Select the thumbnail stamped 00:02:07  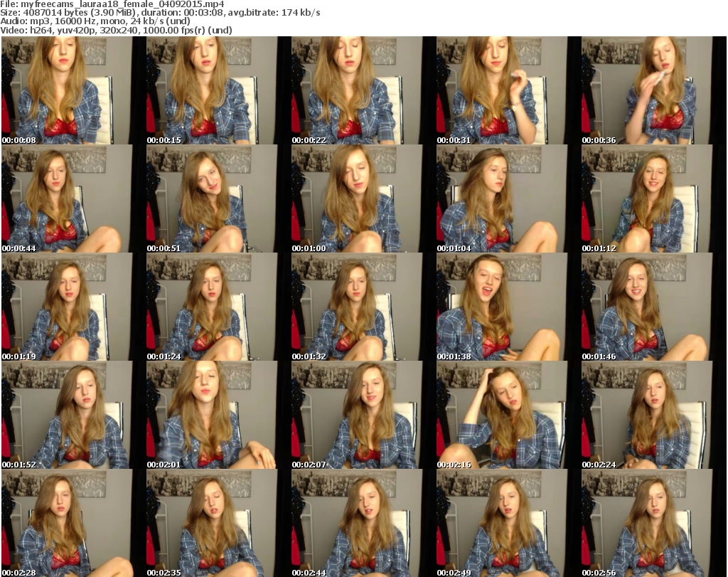click(363, 415)
